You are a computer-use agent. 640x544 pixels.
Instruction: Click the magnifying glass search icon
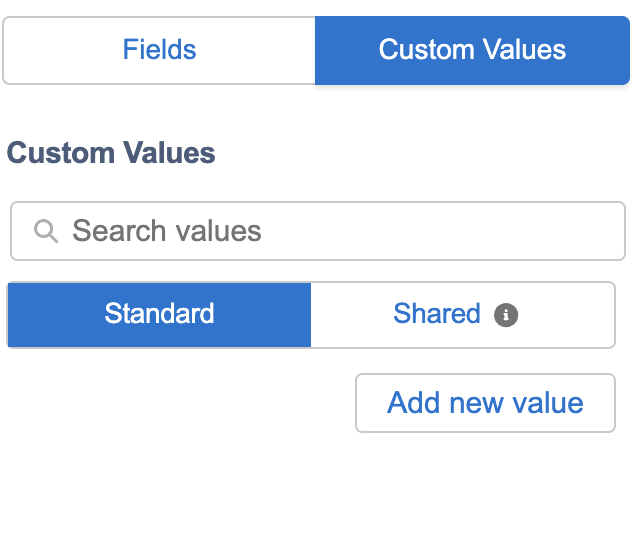click(46, 231)
